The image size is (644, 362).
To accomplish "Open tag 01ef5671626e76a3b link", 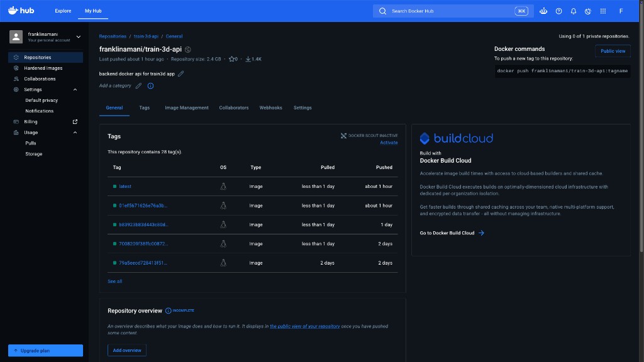I will click(x=143, y=206).
